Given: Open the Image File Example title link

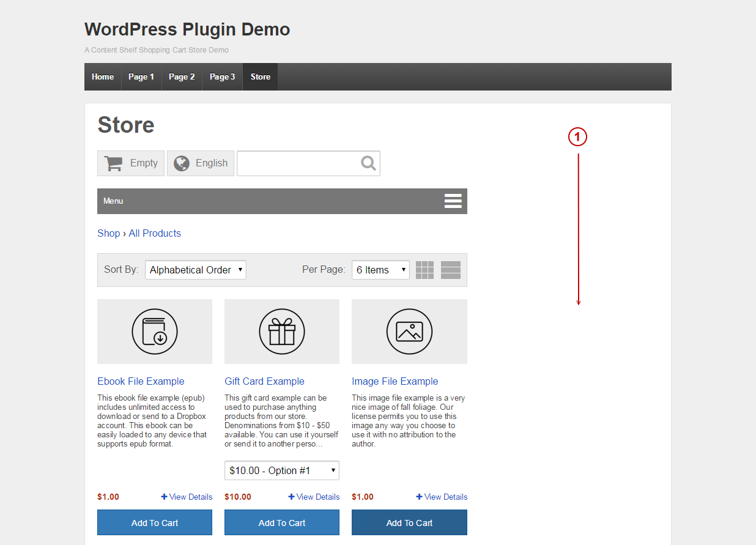Looking at the screenshot, I should [x=395, y=381].
